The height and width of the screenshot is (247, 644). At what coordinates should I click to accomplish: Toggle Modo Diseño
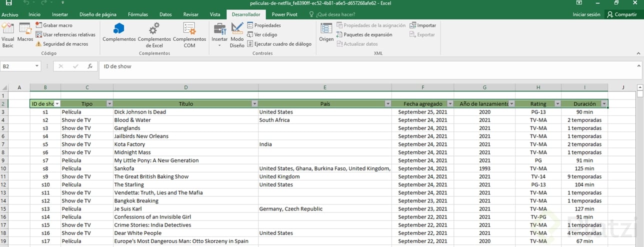coord(237,35)
